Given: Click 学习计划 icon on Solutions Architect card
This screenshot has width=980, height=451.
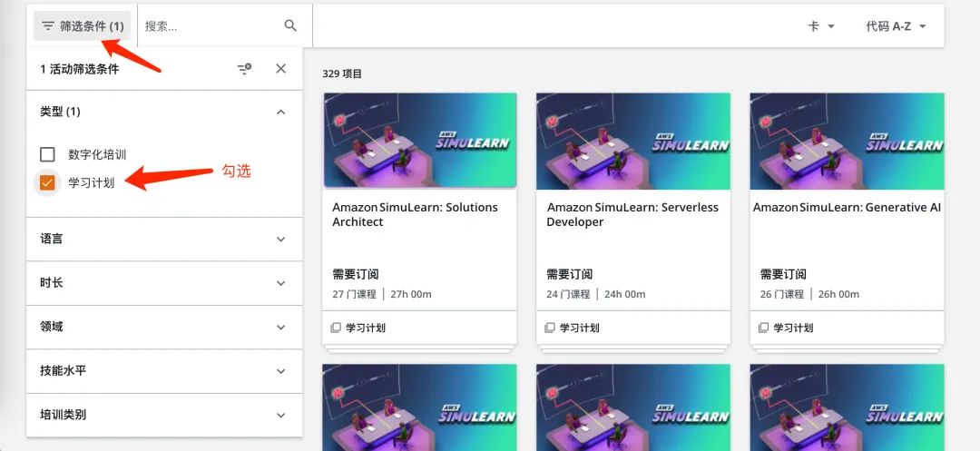Looking at the screenshot, I should click(x=336, y=328).
